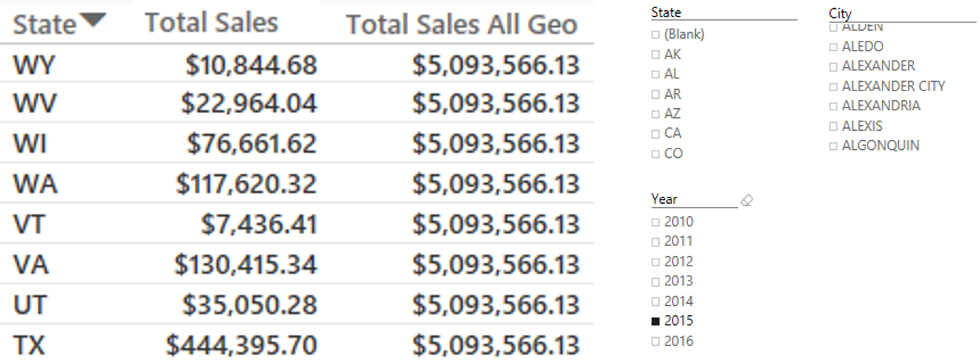Check the AR state checkbox
The height and width of the screenshot is (363, 980).
click(x=656, y=95)
